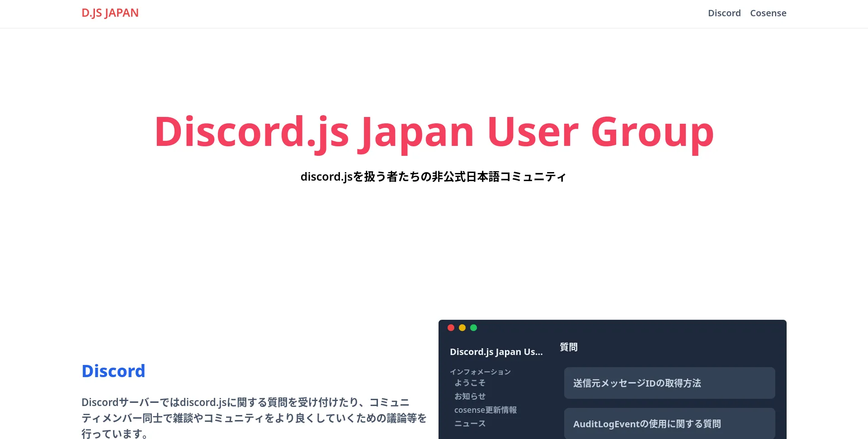Image resolution: width=868 pixels, height=439 pixels.
Task: Select the ようこそ channel
Action: (470, 383)
